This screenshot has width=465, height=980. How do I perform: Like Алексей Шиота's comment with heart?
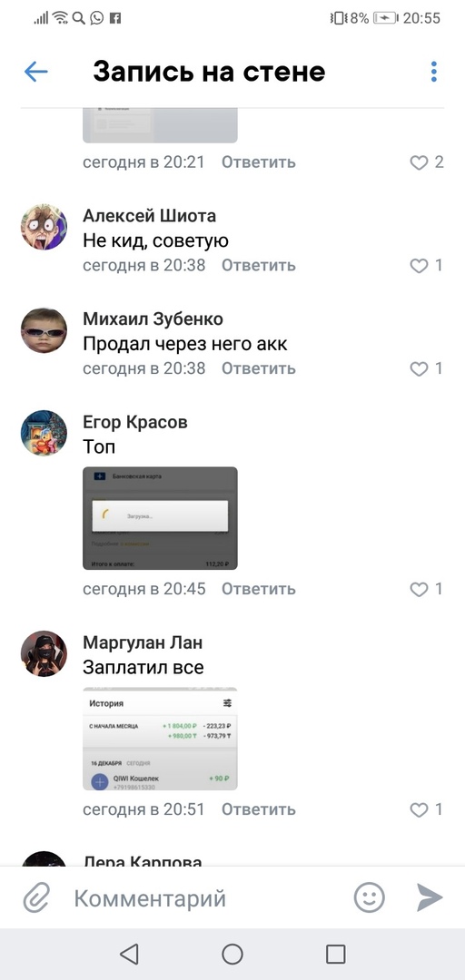[419, 266]
